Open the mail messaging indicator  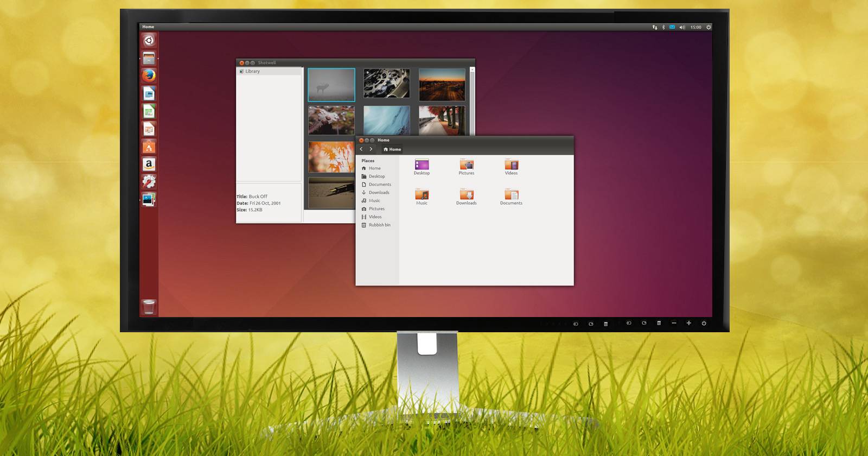tap(672, 27)
